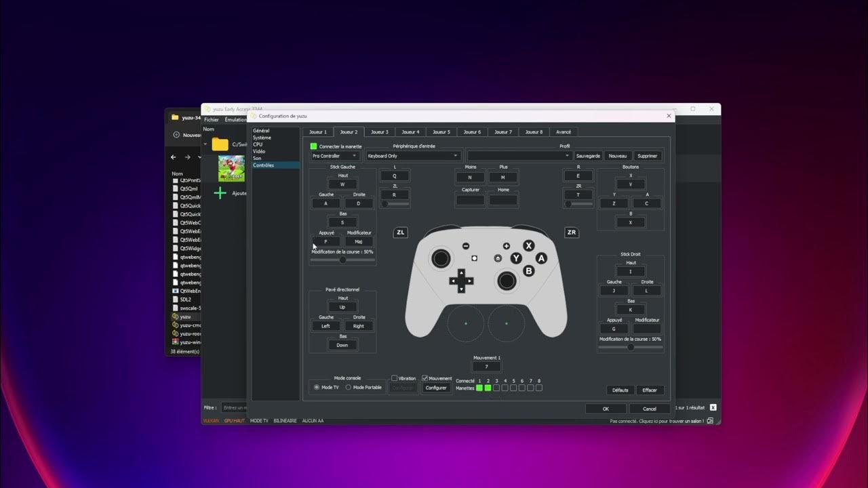The height and width of the screenshot is (488, 868).
Task: Toggle connected controller indicator 2
Action: (x=488, y=388)
